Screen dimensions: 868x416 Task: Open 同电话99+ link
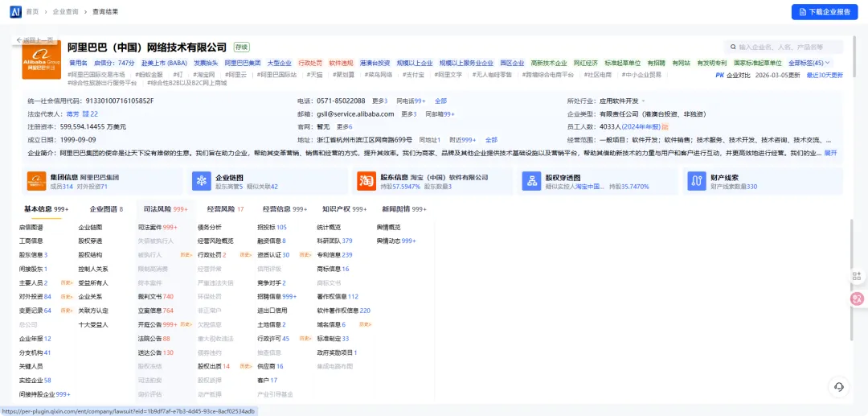coord(411,101)
